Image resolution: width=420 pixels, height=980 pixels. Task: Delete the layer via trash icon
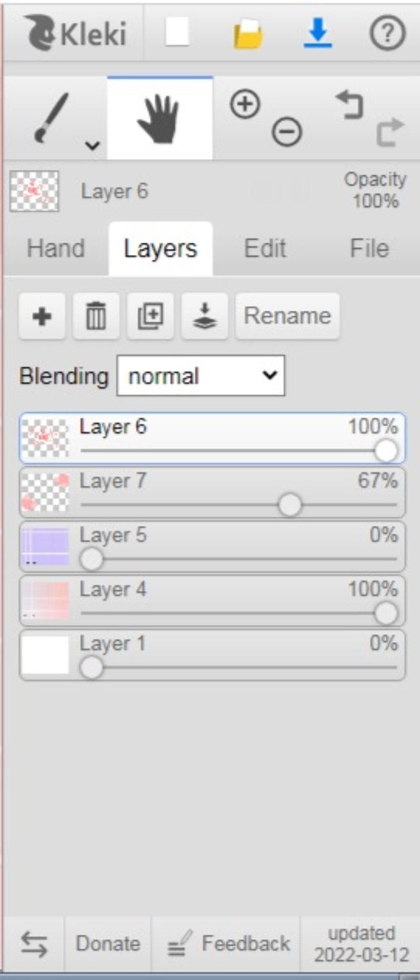pos(96,316)
